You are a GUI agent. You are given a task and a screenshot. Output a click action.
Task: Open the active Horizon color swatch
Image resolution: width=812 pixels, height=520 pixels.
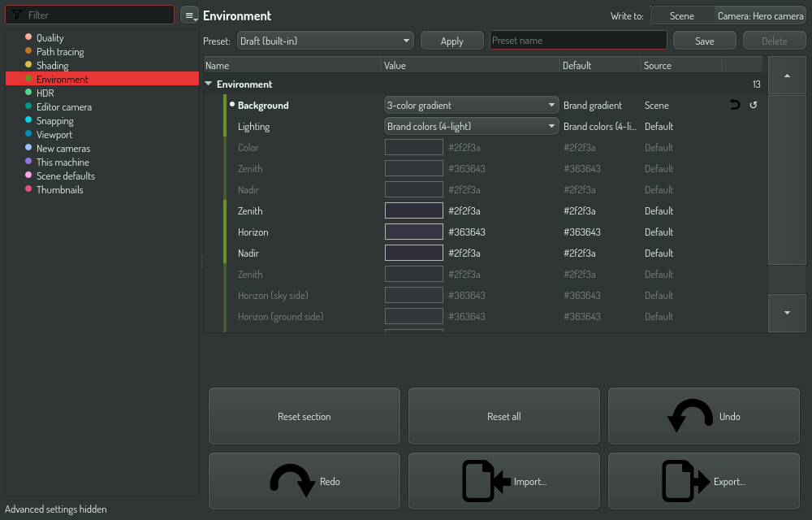coord(414,232)
